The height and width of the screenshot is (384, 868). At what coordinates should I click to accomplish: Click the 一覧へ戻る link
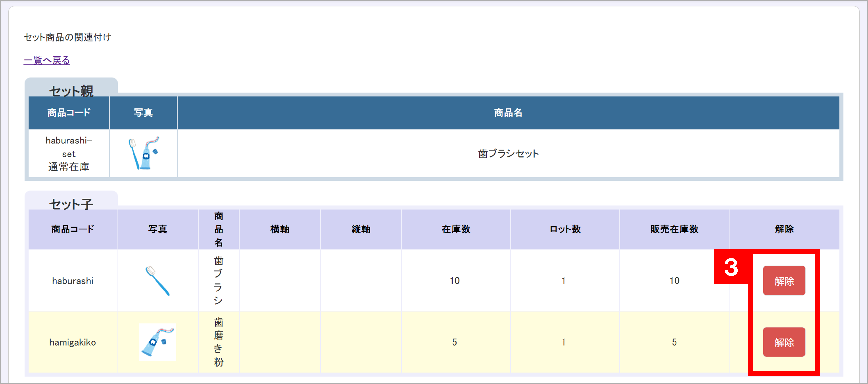(46, 60)
